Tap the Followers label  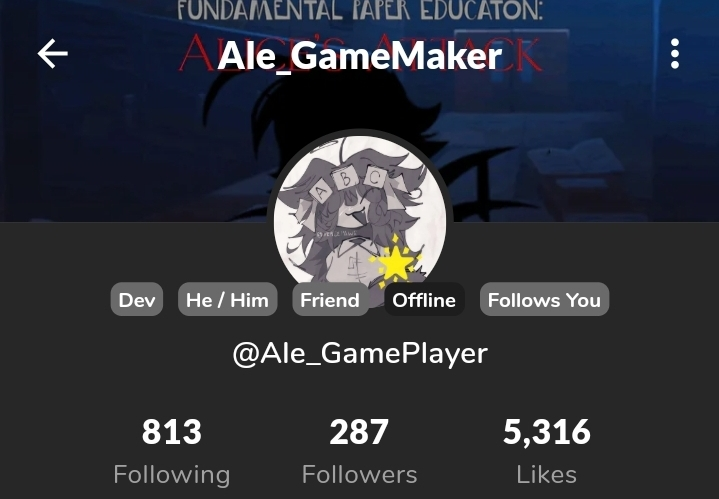(x=360, y=475)
